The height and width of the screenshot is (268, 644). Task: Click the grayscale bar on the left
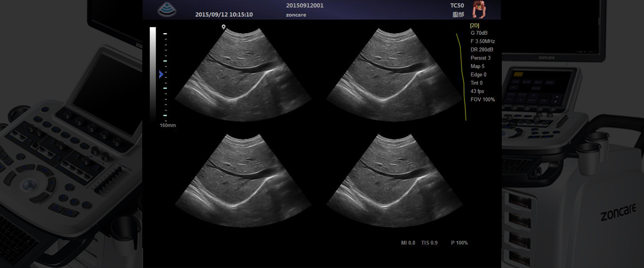(x=153, y=73)
